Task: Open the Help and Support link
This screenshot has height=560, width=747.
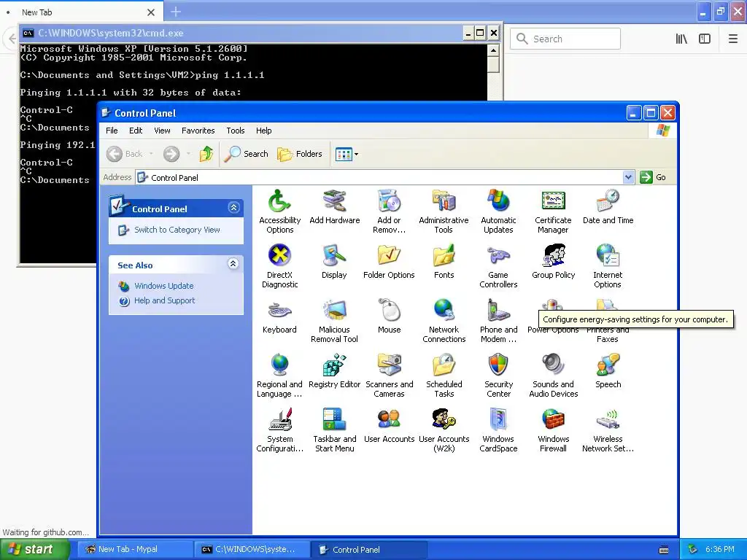Action: click(164, 300)
